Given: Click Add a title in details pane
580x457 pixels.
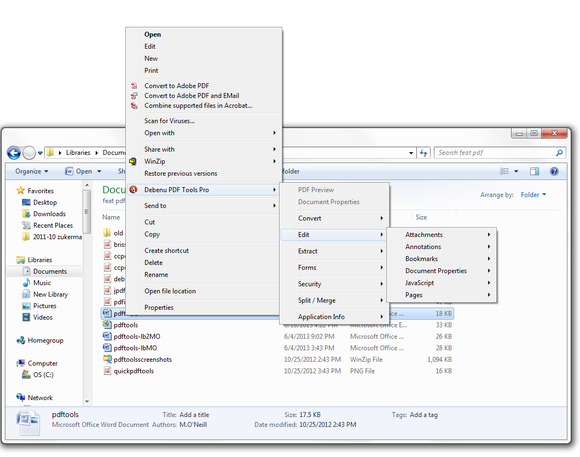Looking at the screenshot, I should 194,415.
